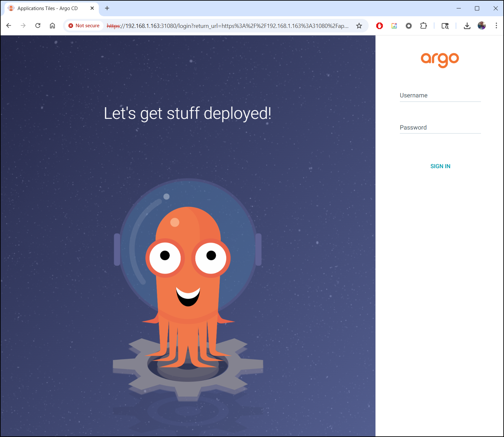Open a new browser tab
Viewport: 504px width, 437px height.
click(x=107, y=8)
